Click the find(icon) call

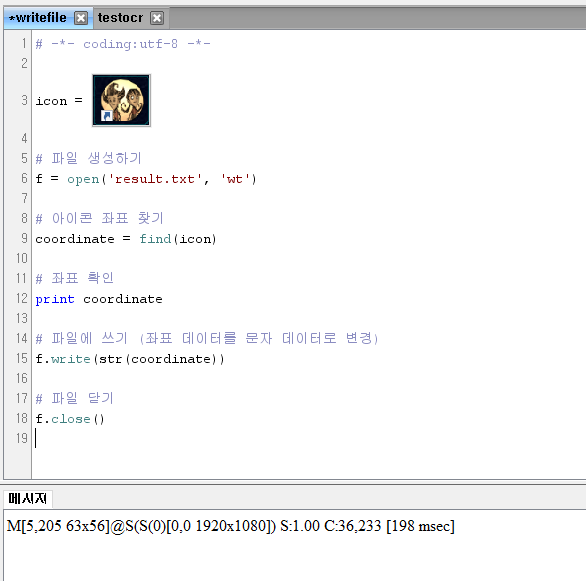[178, 239]
